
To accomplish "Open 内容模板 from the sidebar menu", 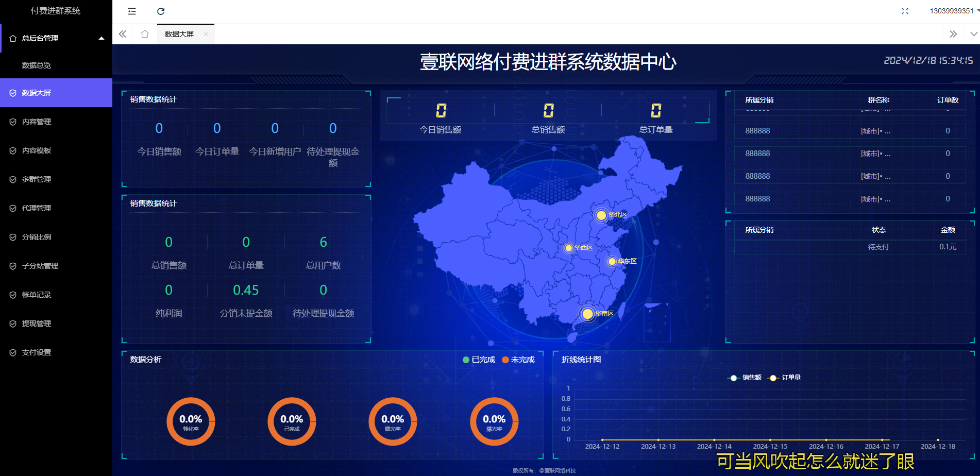I will (x=36, y=150).
